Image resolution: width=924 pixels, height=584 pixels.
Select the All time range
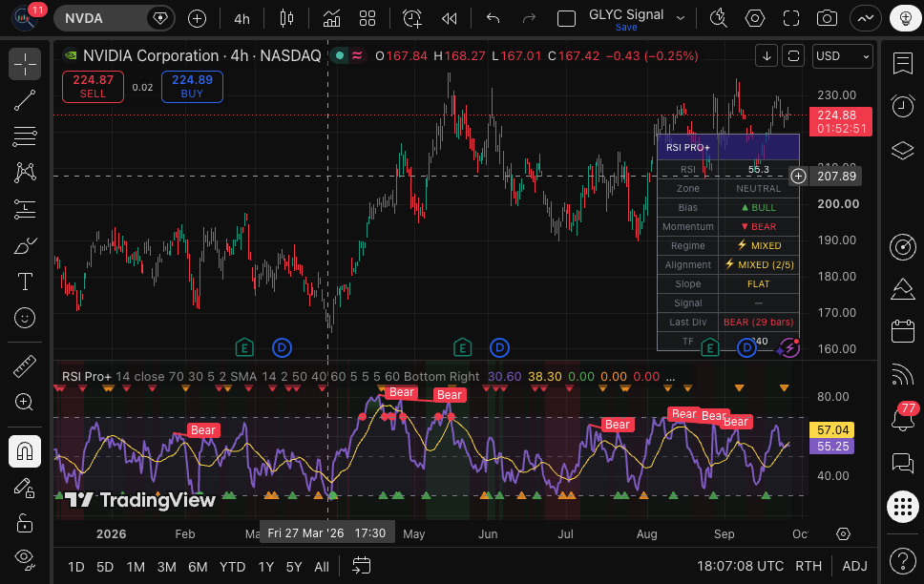[x=322, y=566]
